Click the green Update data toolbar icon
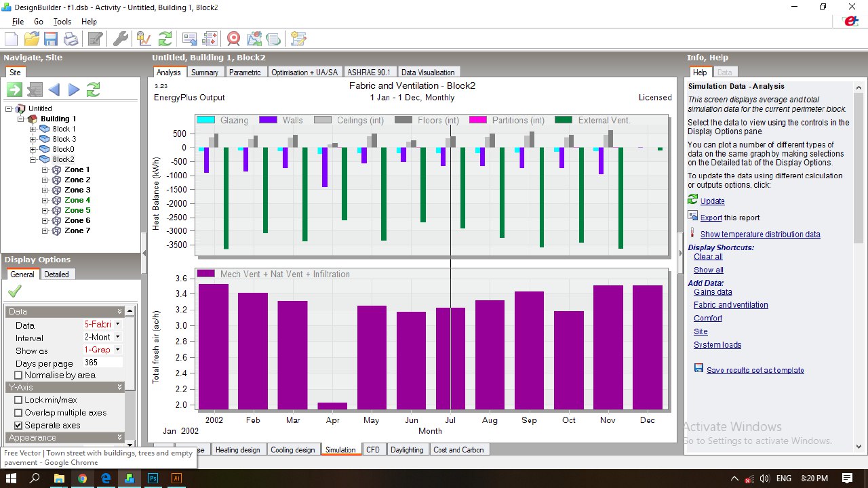The image size is (868, 488). click(165, 39)
